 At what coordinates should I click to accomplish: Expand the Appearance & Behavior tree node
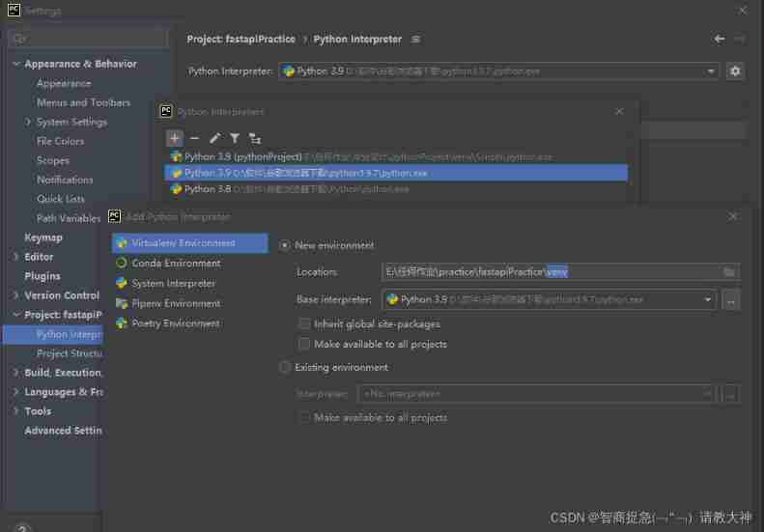click(16, 64)
